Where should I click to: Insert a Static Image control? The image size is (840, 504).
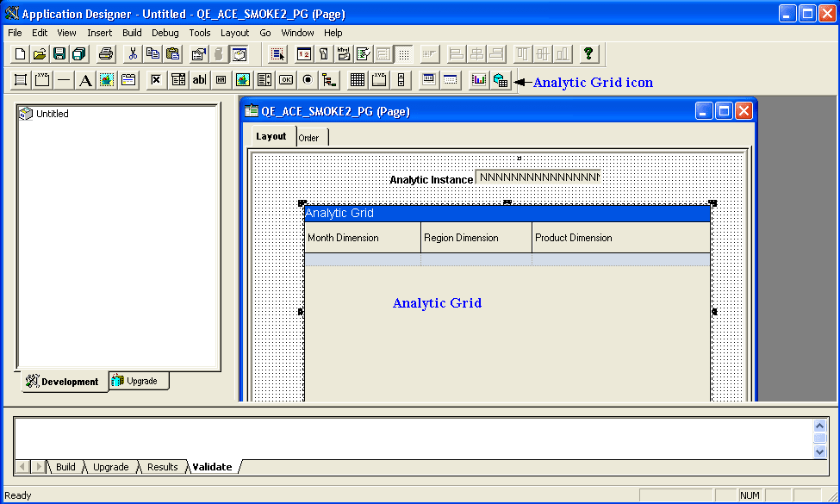click(109, 79)
